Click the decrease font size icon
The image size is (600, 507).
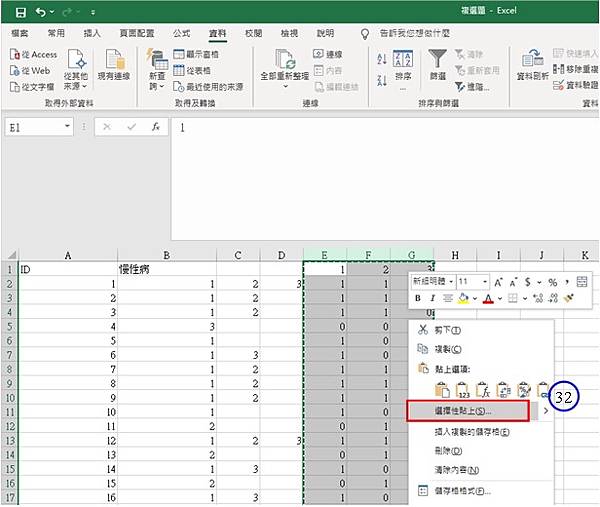(513, 282)
